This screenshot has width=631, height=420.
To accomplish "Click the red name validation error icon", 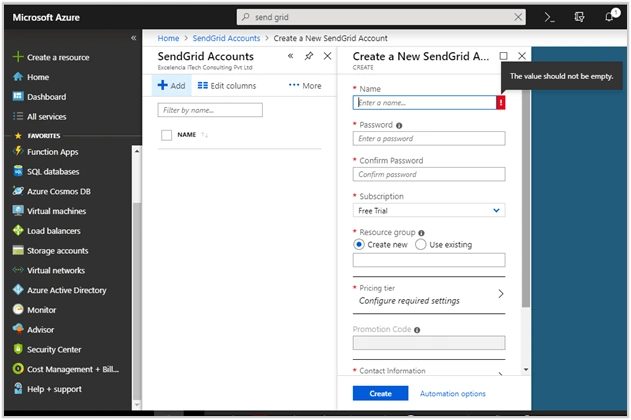I will click(501, 103).
